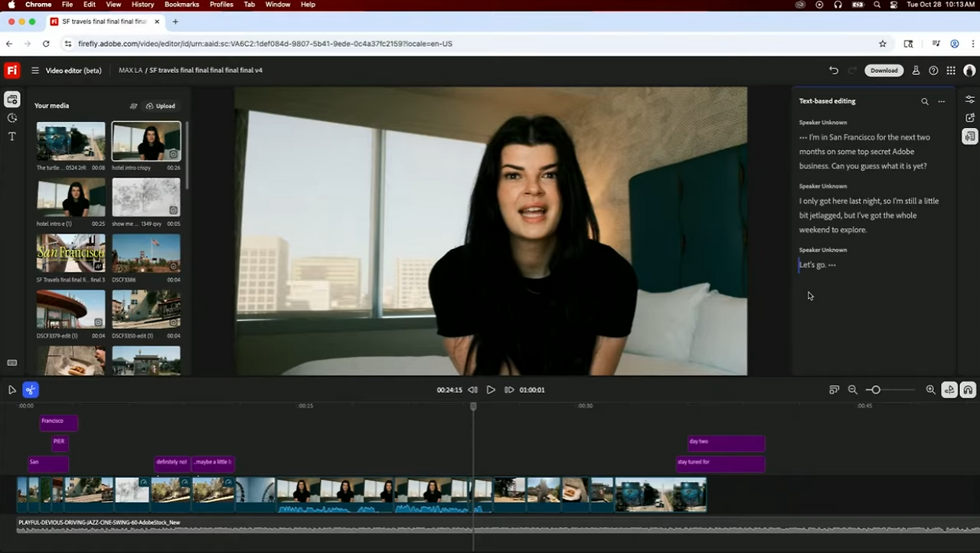Image resolution: width=980 pixels, height=553 pixels.
Task: Open the hamburger navigation menu
Action: (x=35, y=70)
